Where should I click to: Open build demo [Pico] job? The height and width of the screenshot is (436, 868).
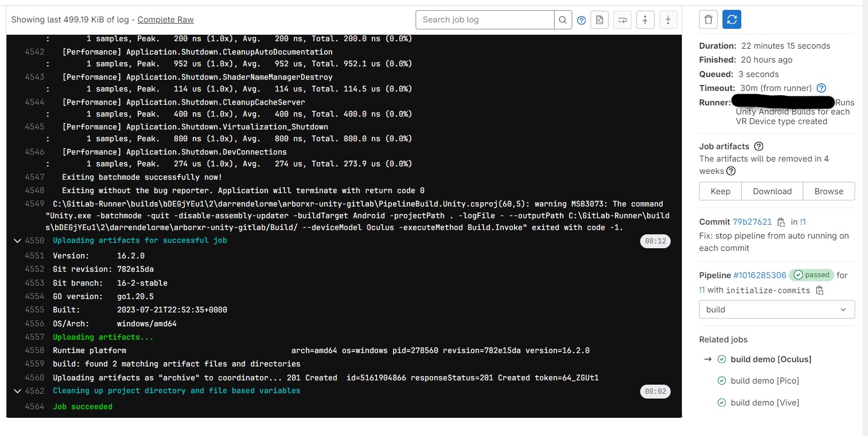764,381
